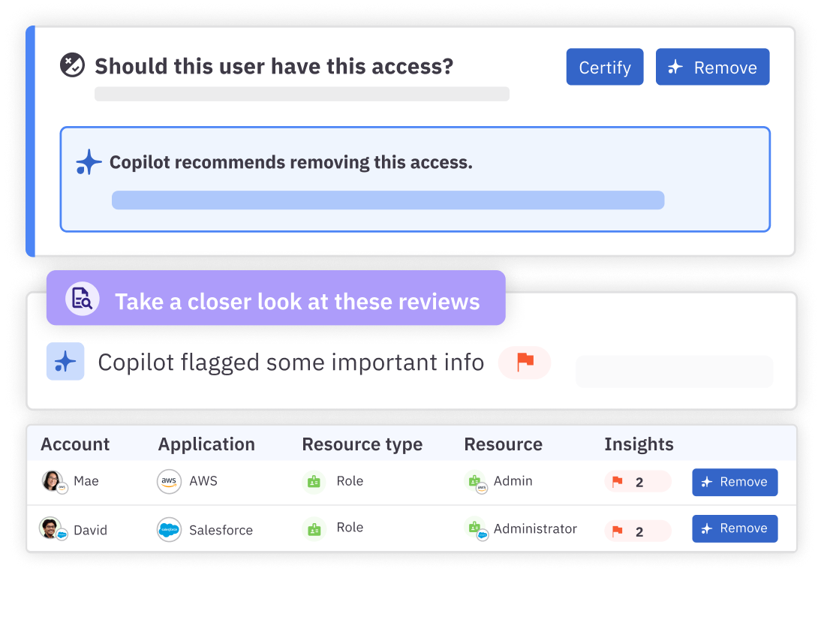This screenshot has height=644, width=821.
Task: Sort by the Insights column header
Action: pos(639,444)
